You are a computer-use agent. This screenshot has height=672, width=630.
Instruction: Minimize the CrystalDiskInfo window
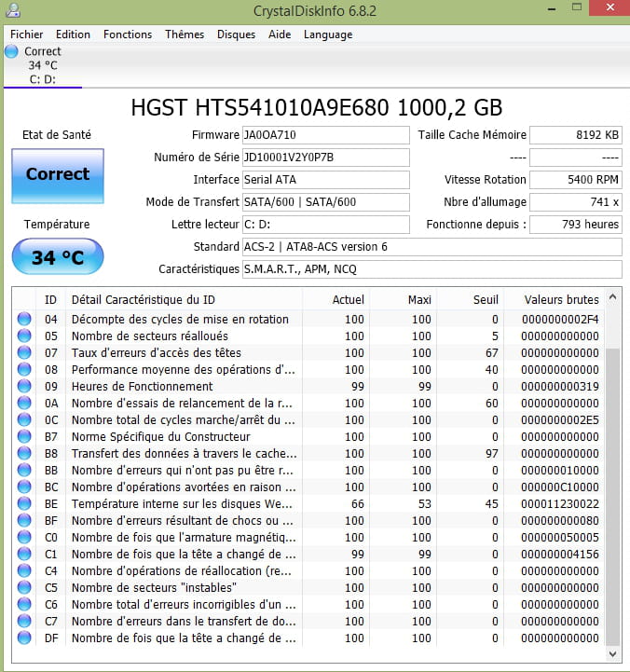click(552, 8)
